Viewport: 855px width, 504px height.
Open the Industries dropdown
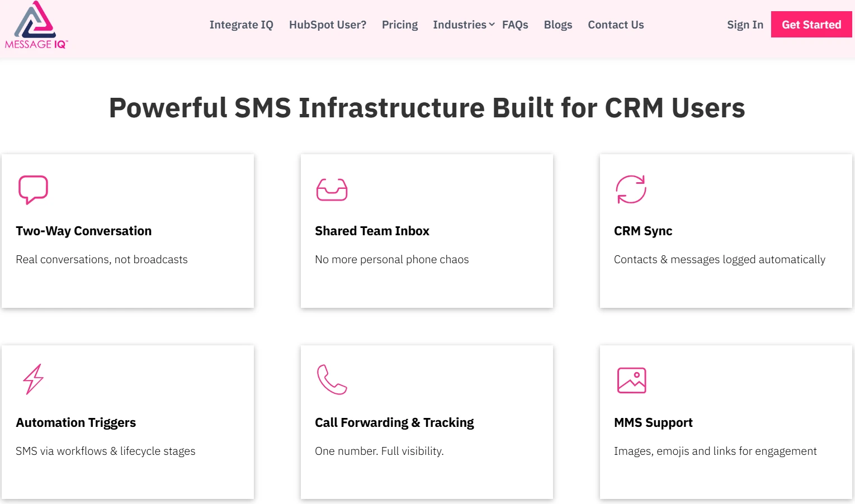[x=460, y=25]
